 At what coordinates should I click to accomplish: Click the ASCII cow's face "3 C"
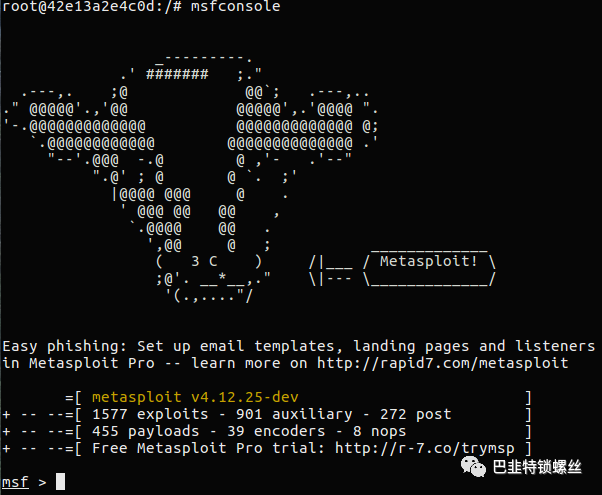[204, 262]
